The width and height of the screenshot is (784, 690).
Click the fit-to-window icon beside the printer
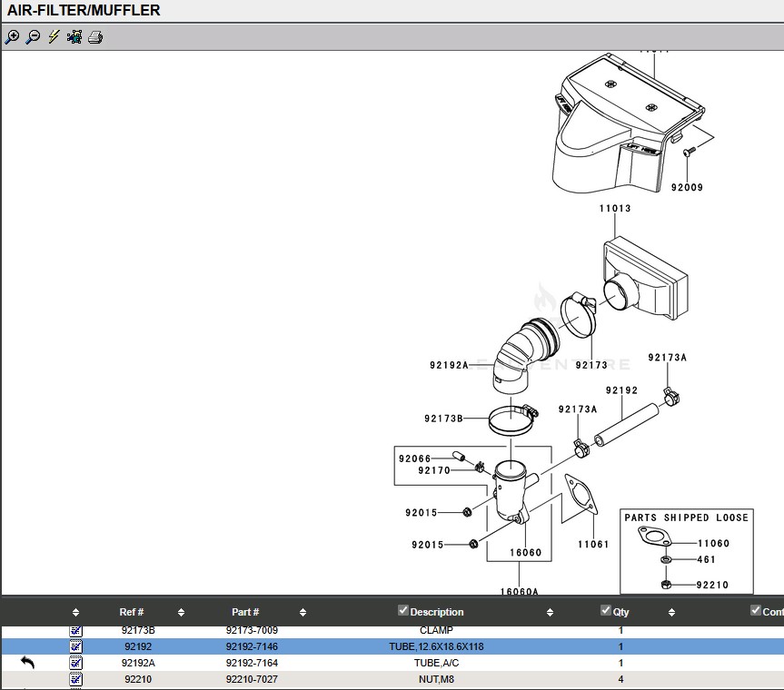74,37
